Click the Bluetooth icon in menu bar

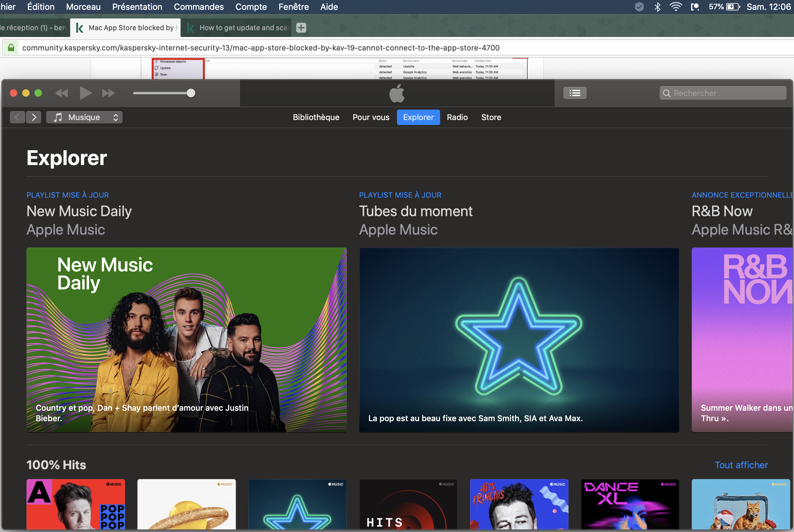pos(657,7)
